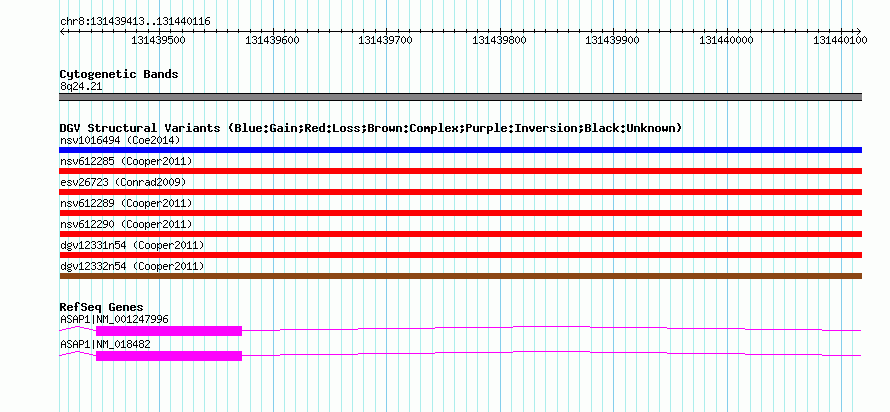Click the nsv612290 red loss variant bar
The height and width of the screenshot is (412, 890).
[460, 234]
